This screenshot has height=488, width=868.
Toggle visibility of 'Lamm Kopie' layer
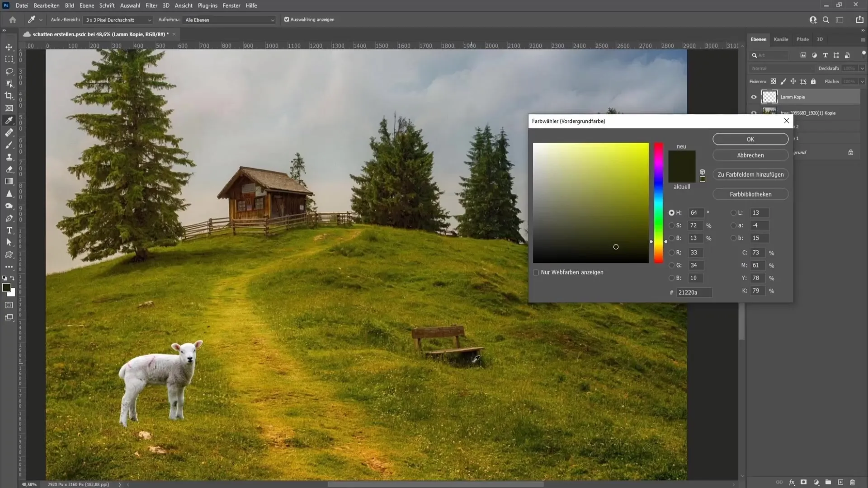754,97
